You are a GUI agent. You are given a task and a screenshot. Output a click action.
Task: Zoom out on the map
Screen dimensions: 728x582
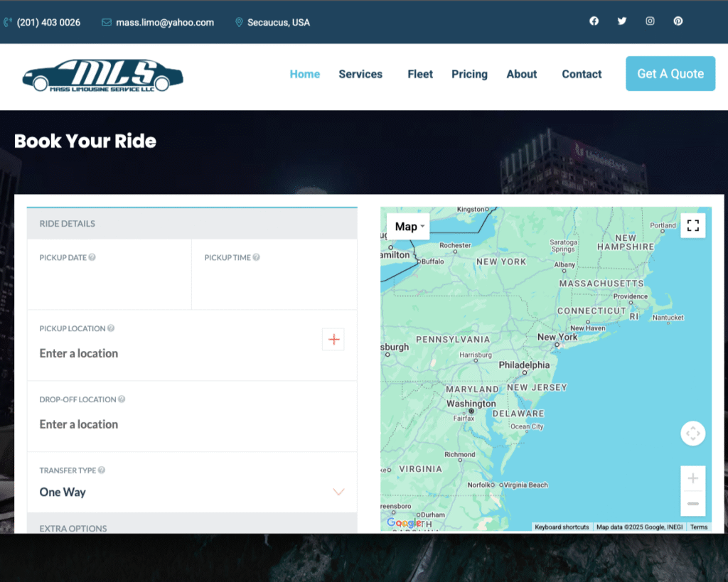tap(693, 504)
